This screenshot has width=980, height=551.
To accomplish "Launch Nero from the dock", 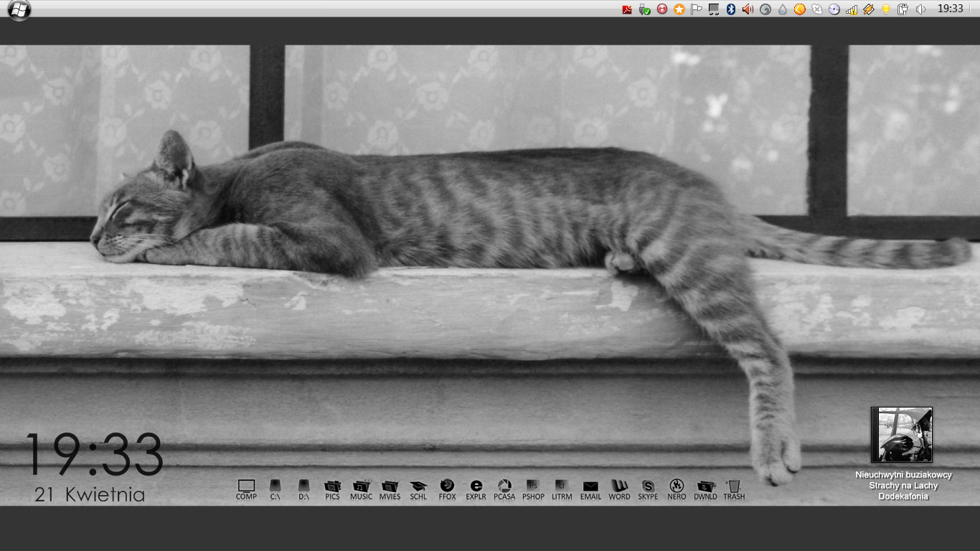I will [677, 489].
